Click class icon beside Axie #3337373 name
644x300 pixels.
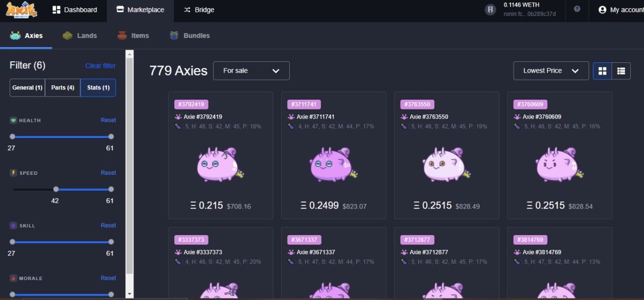[x=178, y=252]
